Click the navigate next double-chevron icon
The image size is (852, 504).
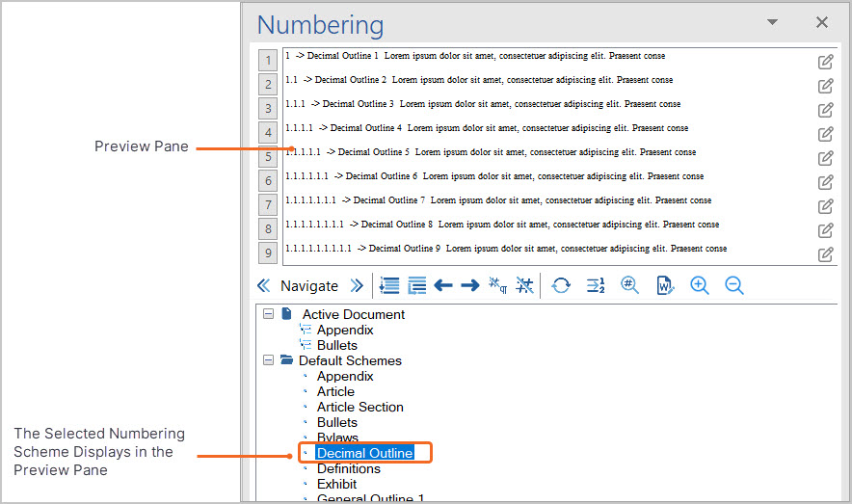click(x=357, y=285)
